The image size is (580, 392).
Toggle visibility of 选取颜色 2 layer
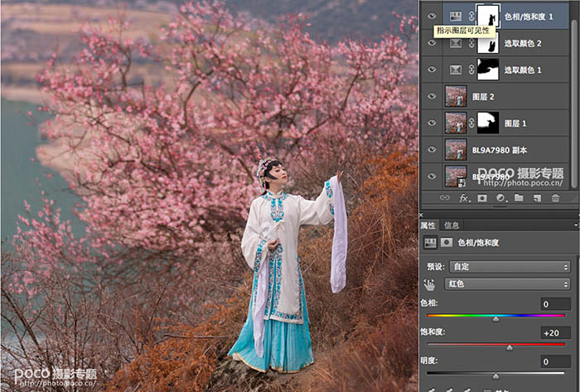click(x=432, y=43)
